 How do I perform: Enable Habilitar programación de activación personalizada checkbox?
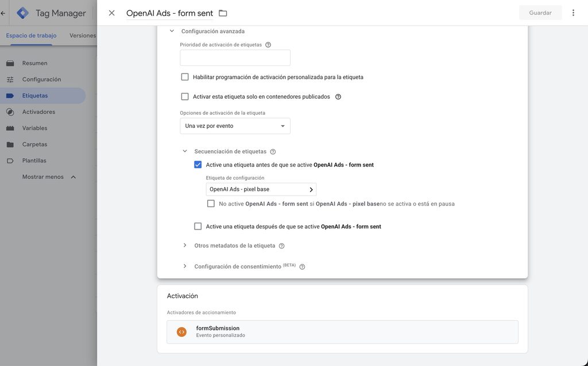(x=185, y=77)
